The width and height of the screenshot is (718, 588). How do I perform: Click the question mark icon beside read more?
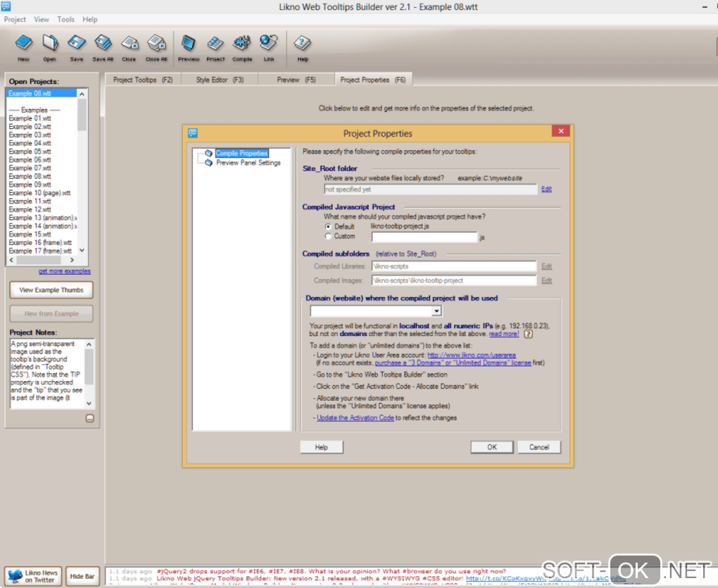[528, 334]
